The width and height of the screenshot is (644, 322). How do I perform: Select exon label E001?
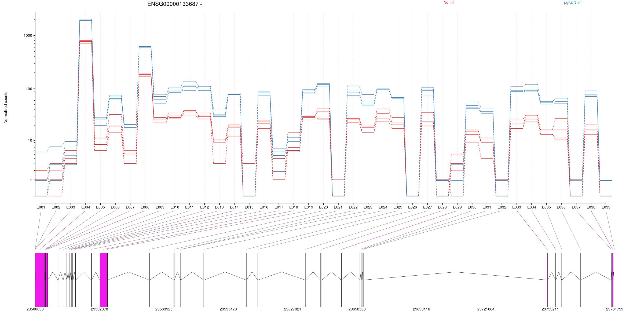pyautogui.click(x=41, y=207)
